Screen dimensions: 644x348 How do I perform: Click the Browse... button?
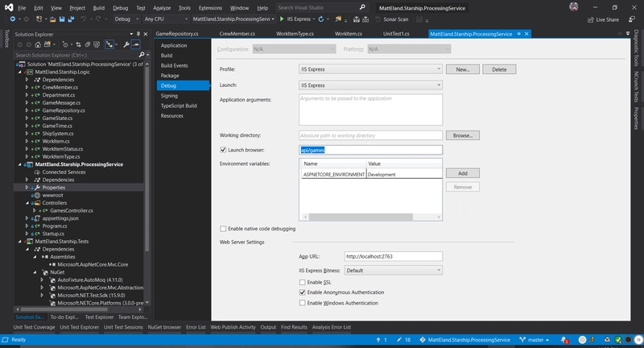[462, 135]
